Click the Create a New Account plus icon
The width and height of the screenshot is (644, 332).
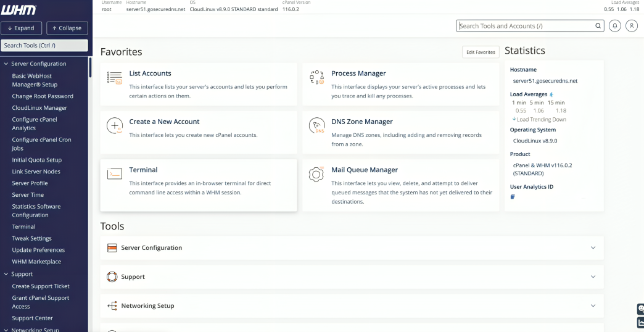[115, 126]
